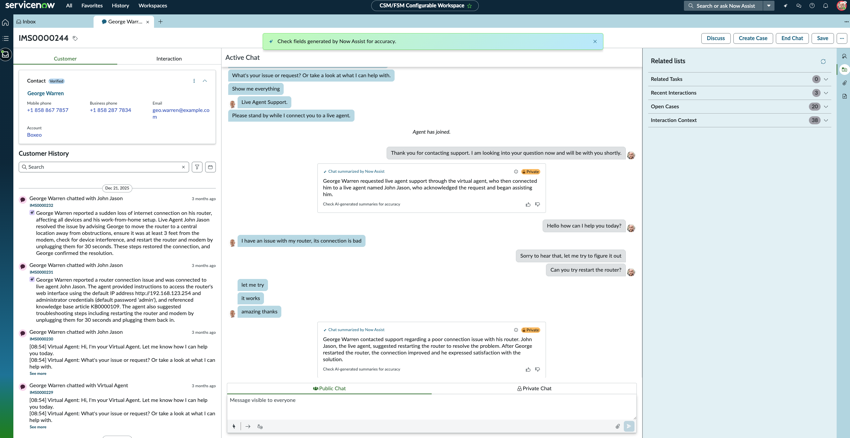Click the End Chat button
850x438 pixels.
pos(792,38)
